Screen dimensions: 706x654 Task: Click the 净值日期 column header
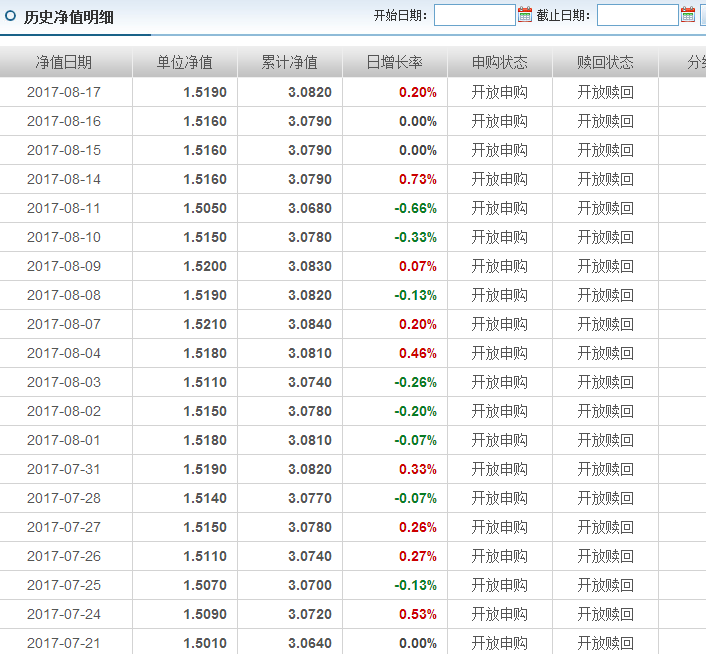click(64, 62)
